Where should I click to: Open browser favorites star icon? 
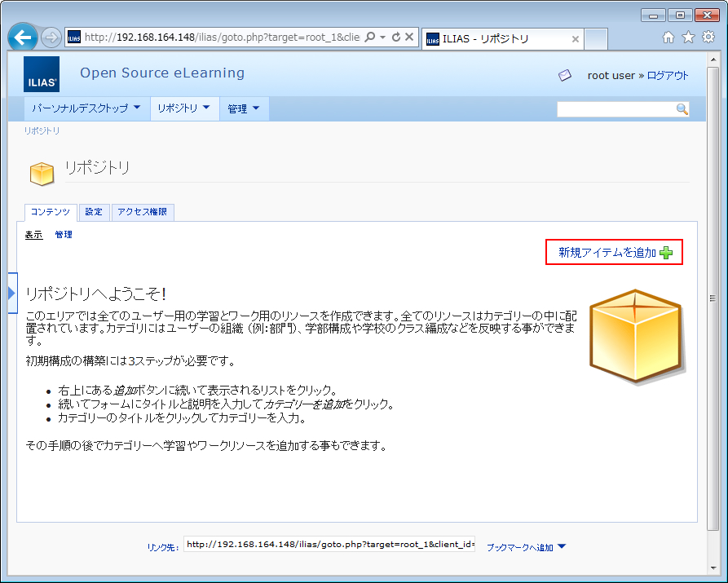[x=688, y=38]
